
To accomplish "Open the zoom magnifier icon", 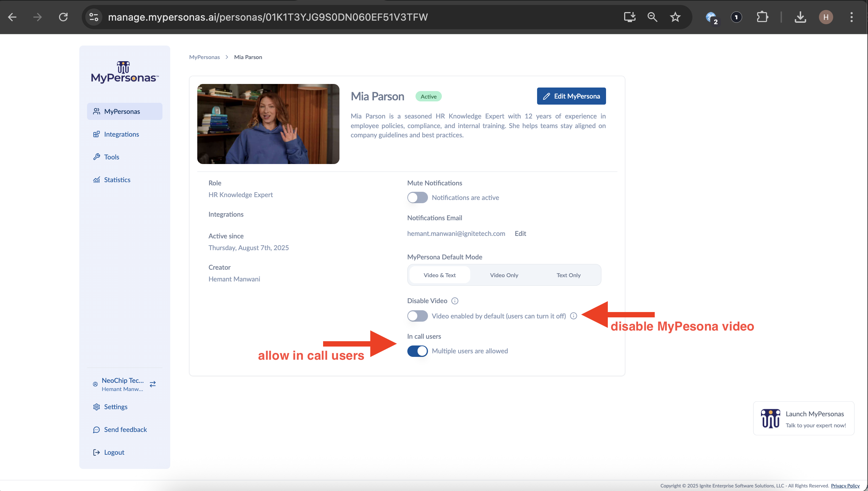I will (652, 17).
